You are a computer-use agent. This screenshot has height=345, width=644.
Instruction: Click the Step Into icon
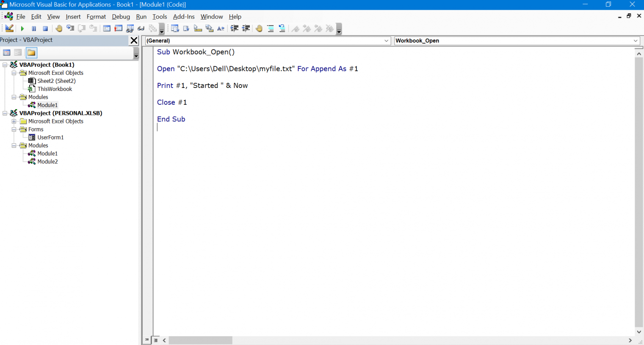(x=70, y=28)
